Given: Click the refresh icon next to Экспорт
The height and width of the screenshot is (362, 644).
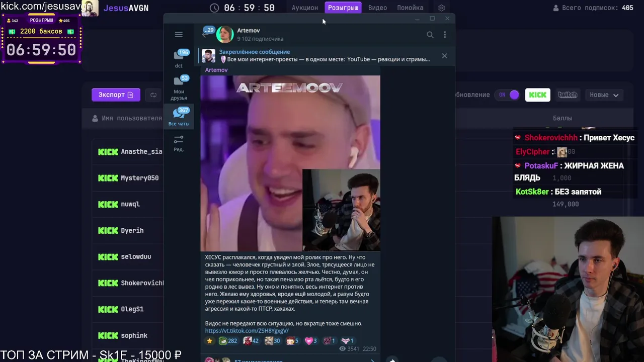Looking at the screenshot, I should 153,95.
